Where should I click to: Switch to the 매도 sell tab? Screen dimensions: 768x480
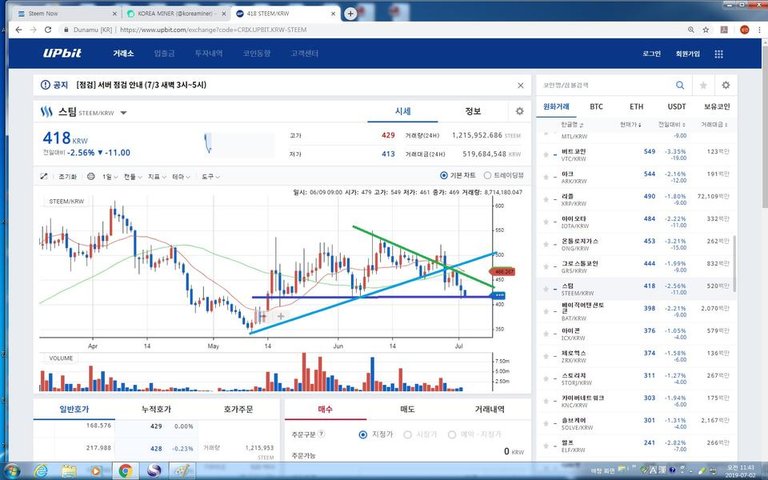pyautogui.click(x=408, y=409)
